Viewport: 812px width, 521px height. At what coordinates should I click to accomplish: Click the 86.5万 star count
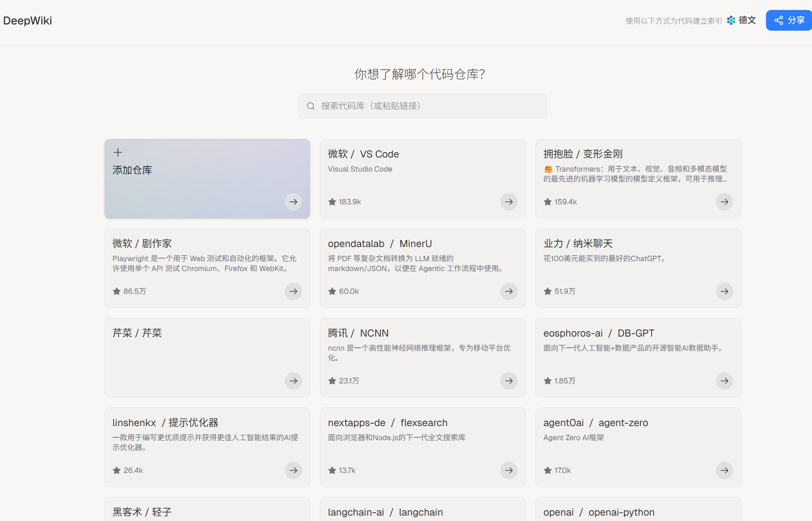point(135,291)
